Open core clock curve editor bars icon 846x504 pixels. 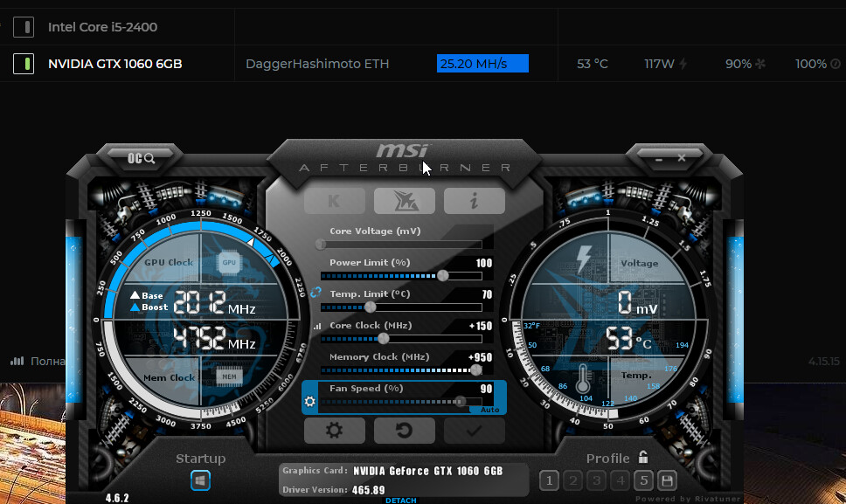(316, 327)
